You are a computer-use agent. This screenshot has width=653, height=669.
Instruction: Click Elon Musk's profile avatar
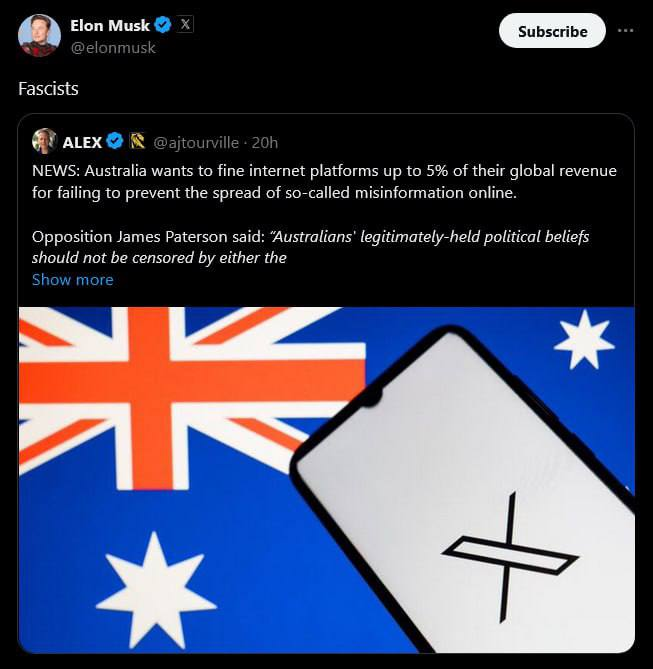click(39, 36)
